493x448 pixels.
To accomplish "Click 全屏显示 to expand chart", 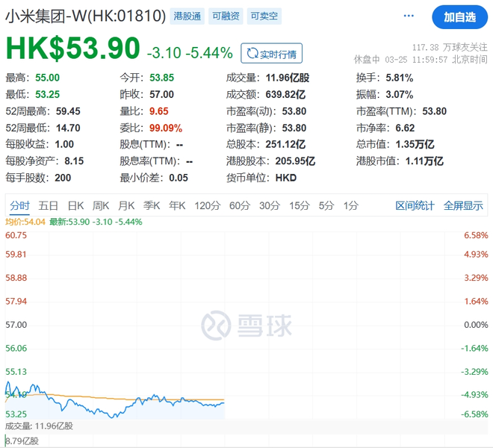I will click(463, 205).
